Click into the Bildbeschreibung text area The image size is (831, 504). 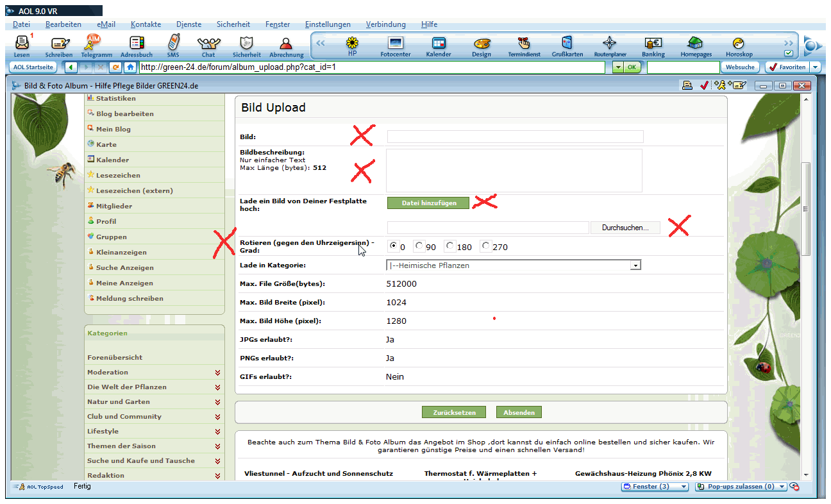(x=514, y=171)
